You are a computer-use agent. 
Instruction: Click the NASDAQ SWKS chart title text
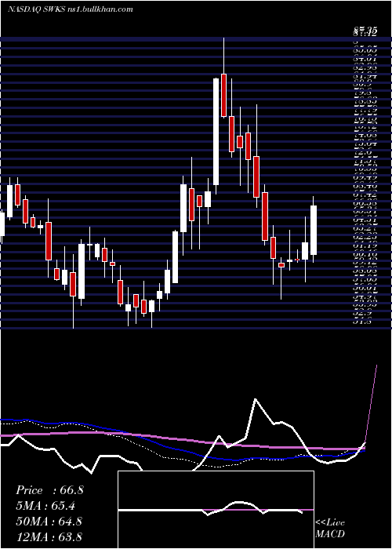70,9
